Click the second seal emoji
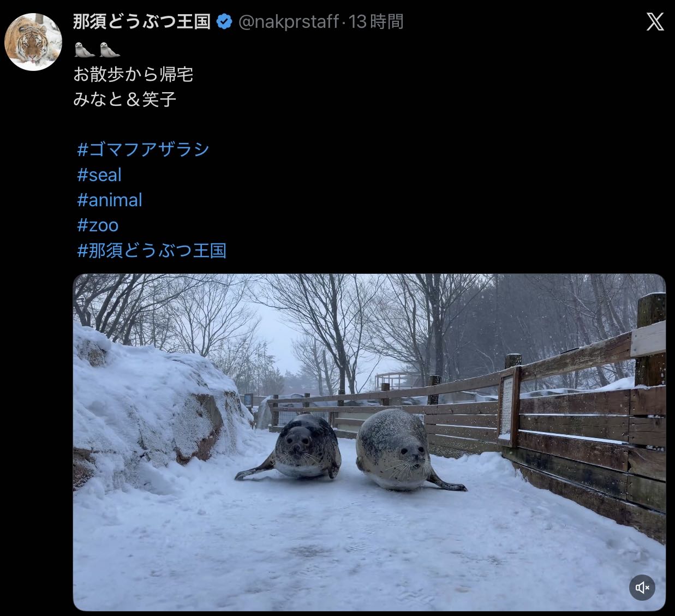Screen dimensions: 675x616 click(110, 50)
